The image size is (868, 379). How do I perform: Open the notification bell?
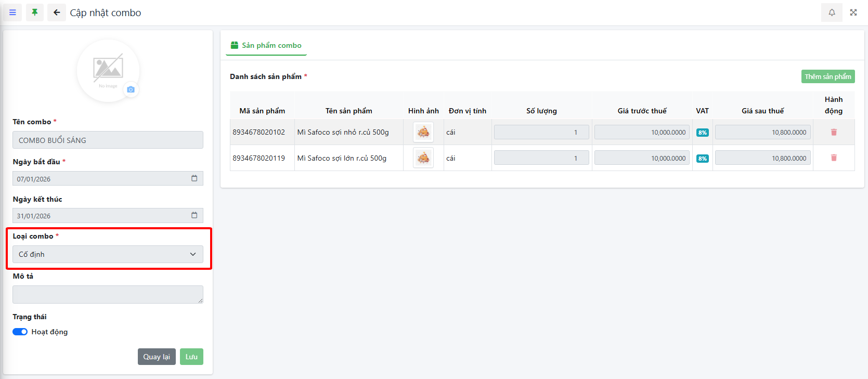(832, 12)
